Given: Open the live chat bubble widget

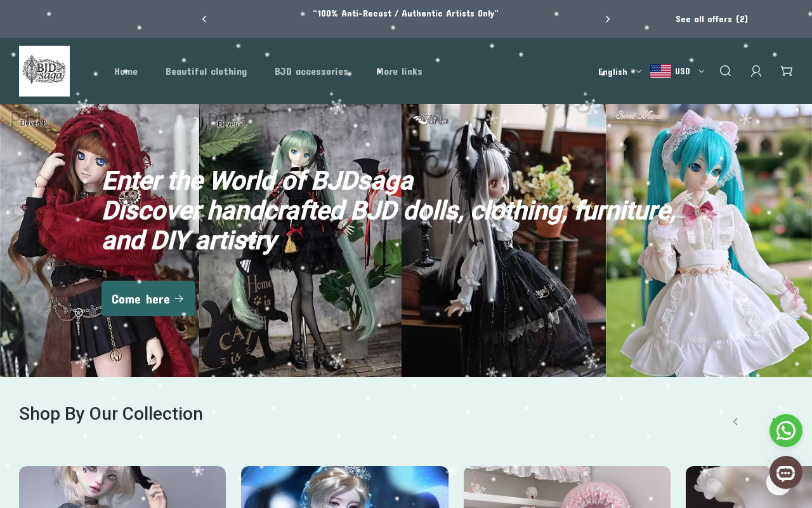Looking at the screenshot, I should 786,472.
